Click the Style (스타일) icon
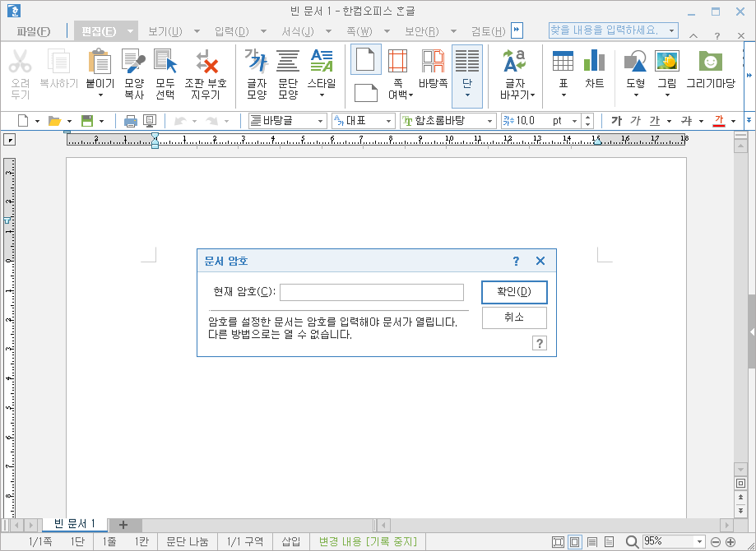Screen dimensions: 756x551 pyautogui.click(x=322, y=61)
